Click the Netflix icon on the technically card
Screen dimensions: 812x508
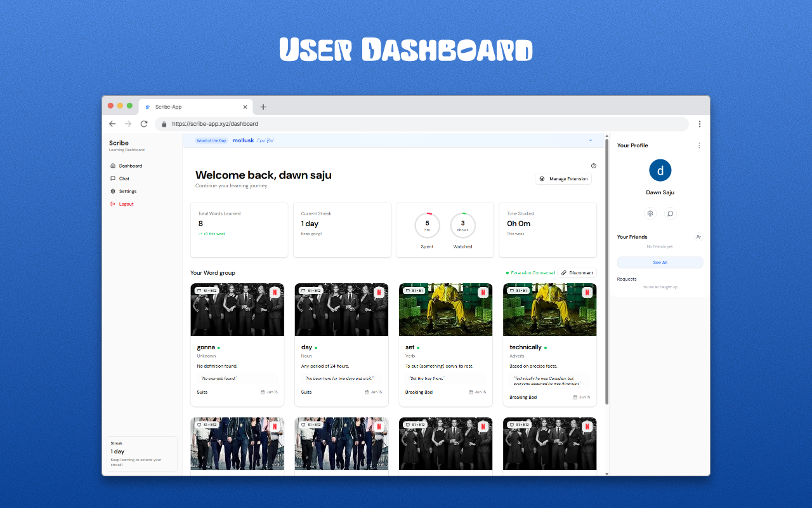tap(587, 292)
